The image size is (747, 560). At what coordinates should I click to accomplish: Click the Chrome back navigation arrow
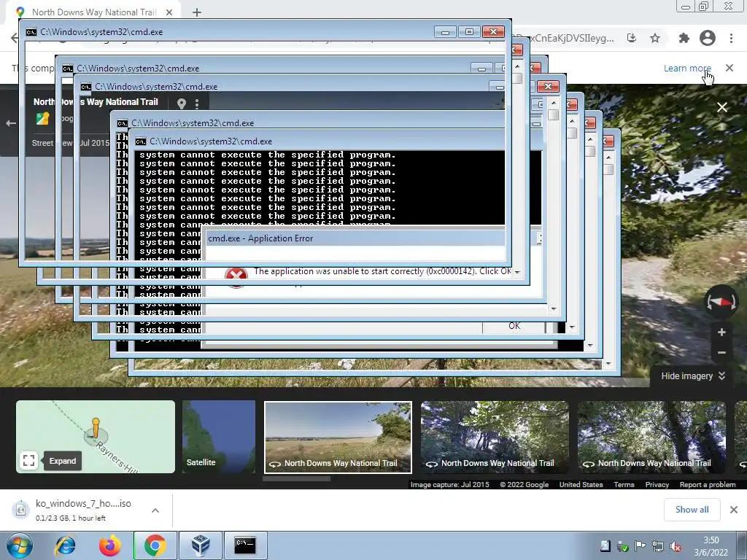(15, 38)
